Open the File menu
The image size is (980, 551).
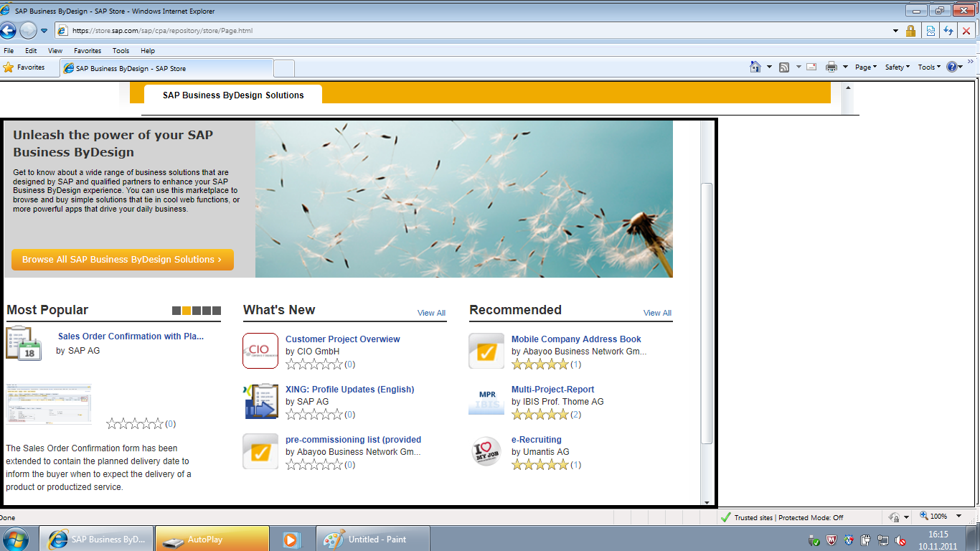[x=9, y=51]
